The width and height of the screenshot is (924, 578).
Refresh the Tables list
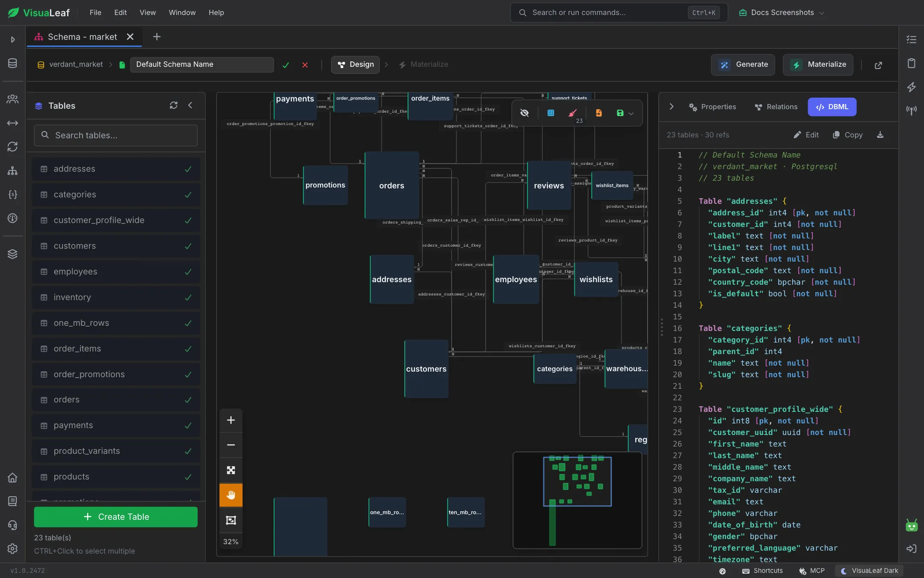coord(173,105)
